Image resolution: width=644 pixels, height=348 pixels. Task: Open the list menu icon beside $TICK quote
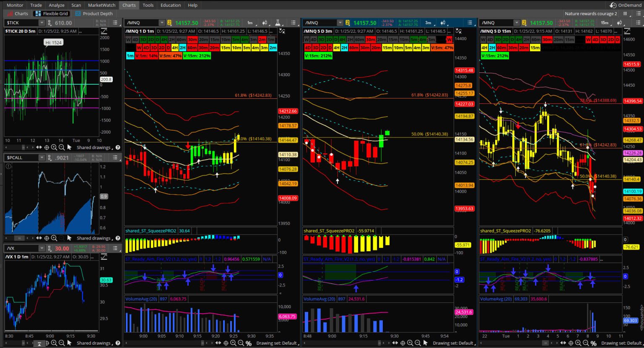(x=115, y=23)
